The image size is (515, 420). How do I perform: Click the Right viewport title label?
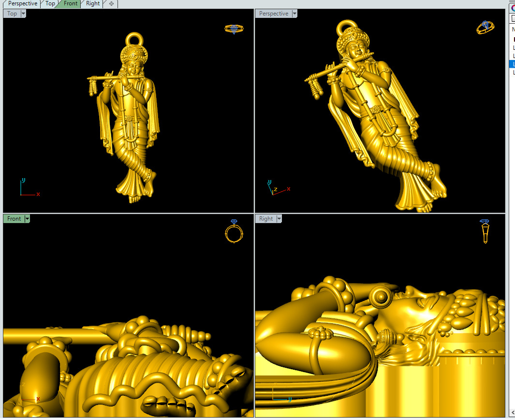tap(266, 219)
